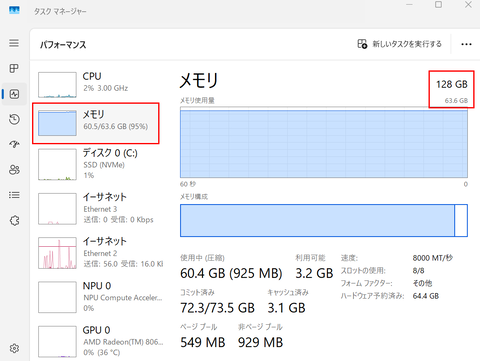This screenshot has height=361, width=480.
Task: Select the メモリ performance item
Action: 96,123
